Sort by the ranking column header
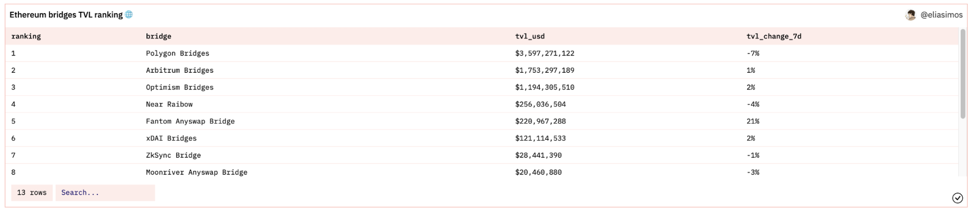 26,36
